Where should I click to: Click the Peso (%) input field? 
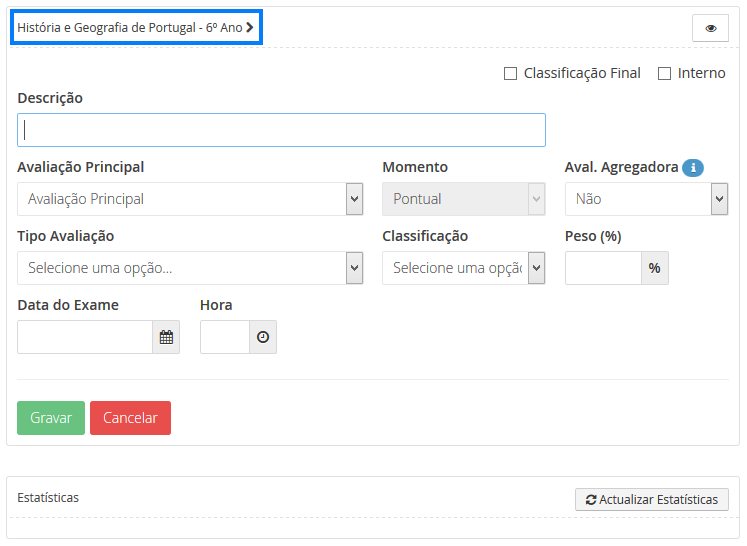[603, 268]
